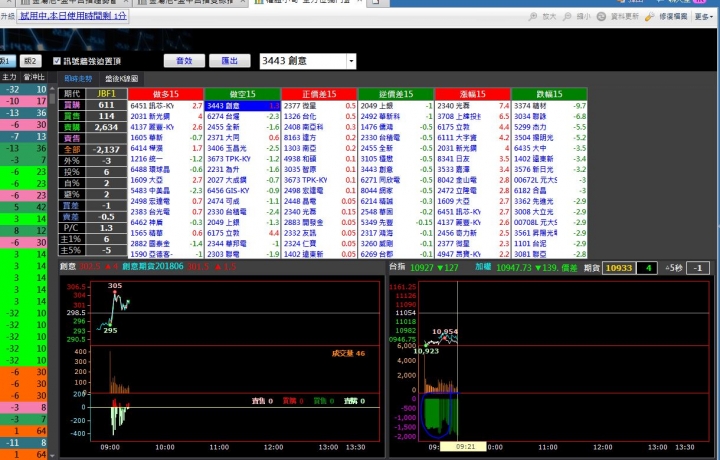Select 1326 台化 row
Screen dimensions: 720x460
tap(319, 116)
